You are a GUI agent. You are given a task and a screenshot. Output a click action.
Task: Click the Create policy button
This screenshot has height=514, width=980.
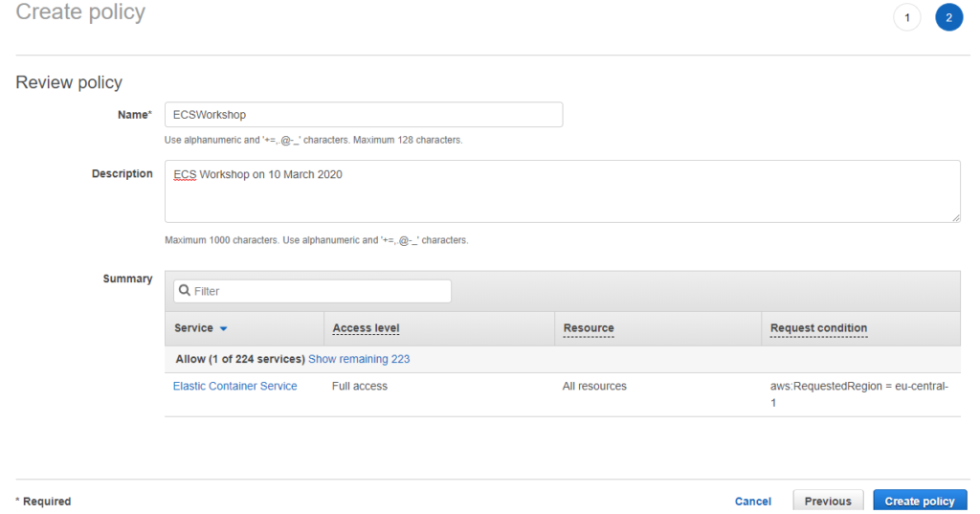coord(920,502)
